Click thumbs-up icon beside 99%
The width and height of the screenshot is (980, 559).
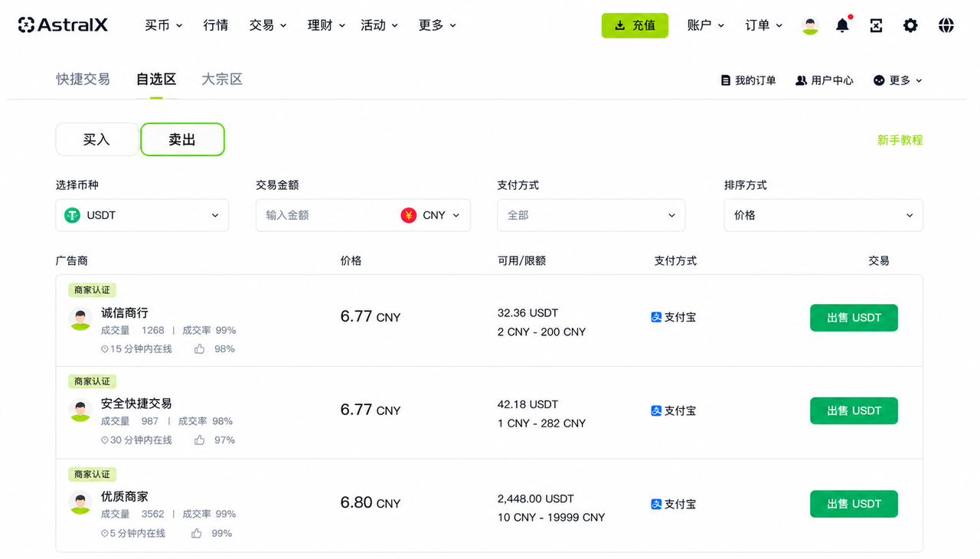coord(197,533)
